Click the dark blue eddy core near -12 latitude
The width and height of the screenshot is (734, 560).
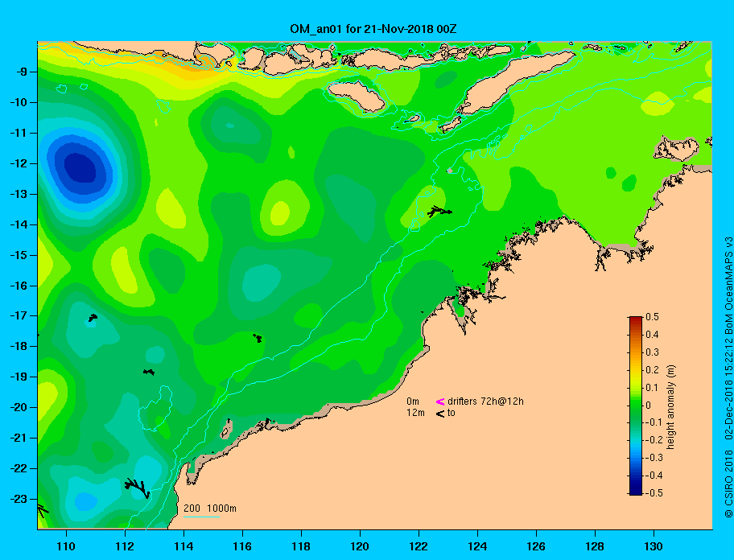tap(80, 167)
